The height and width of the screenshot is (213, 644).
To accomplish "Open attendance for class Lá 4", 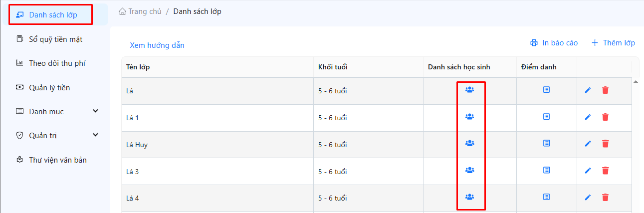I will 546,197.
